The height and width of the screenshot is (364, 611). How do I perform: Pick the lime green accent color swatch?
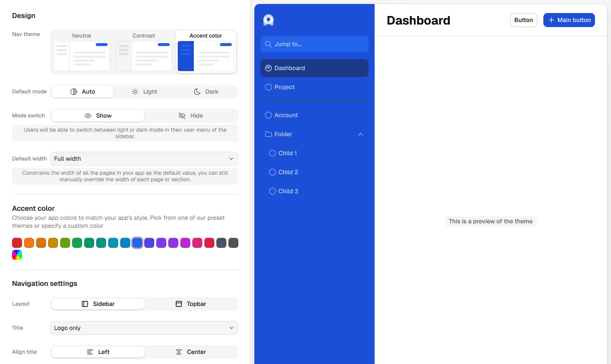pyautogui.click(x=65, y=243)
